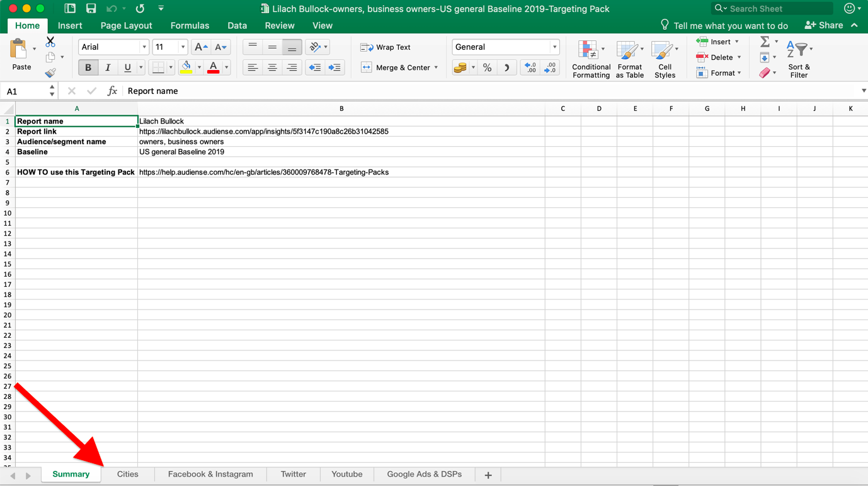The width and height of the screenshot is (868, 486).
Task: Open the Facebook & Instagram sheet
Action: [x=210, y=475]
